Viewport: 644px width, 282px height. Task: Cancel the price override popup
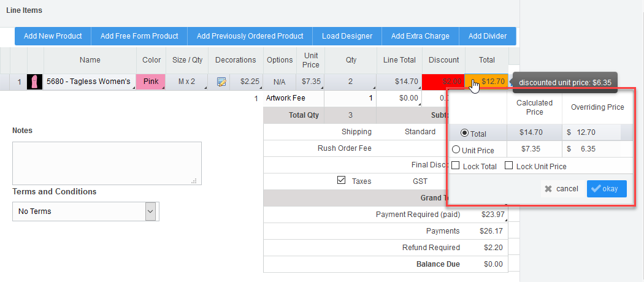(x=561, y=189)
